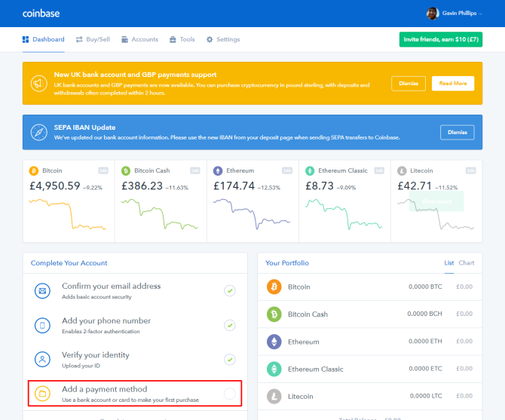Click the 0.0000 ETH balance
This screenshot has width=505, height=420.
(x=425, y=342)
